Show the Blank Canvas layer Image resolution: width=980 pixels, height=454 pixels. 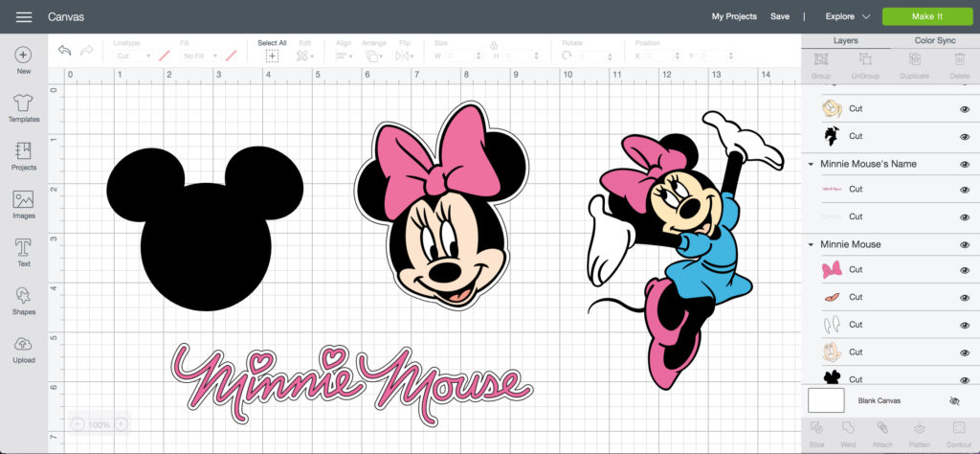954,401
